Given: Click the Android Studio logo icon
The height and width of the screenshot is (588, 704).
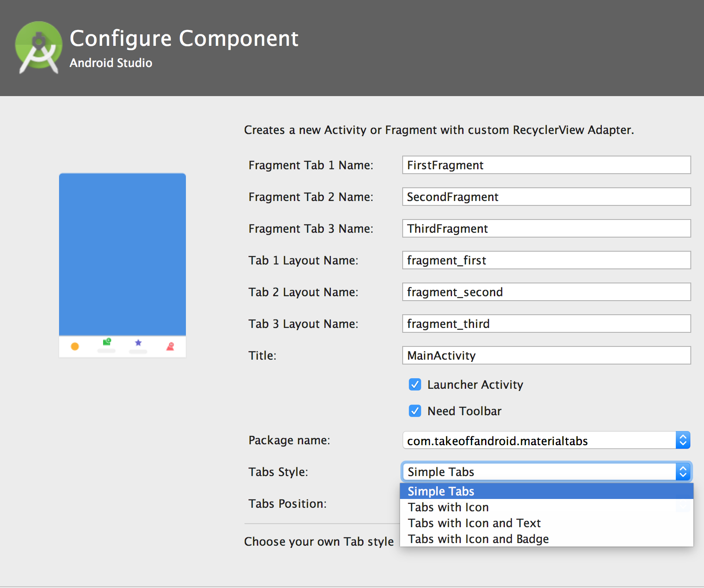Looking at the screenshot, I should click(x=39, y=47).
